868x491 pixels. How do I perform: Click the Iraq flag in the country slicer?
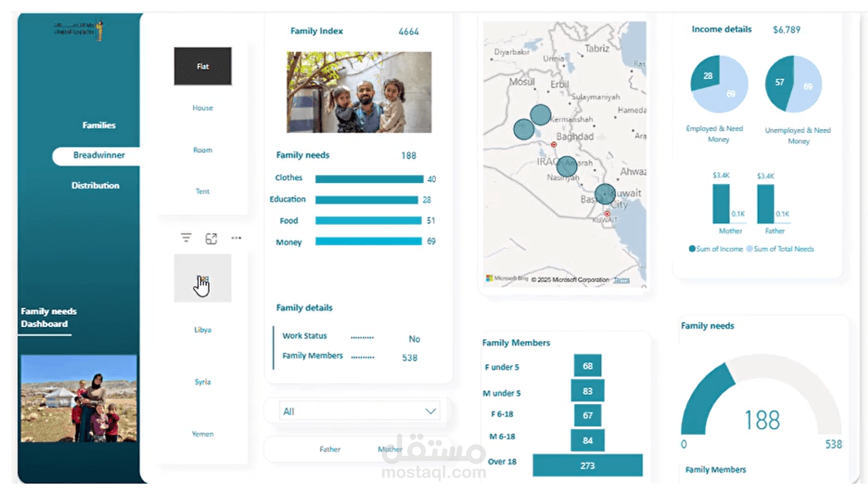202,278
